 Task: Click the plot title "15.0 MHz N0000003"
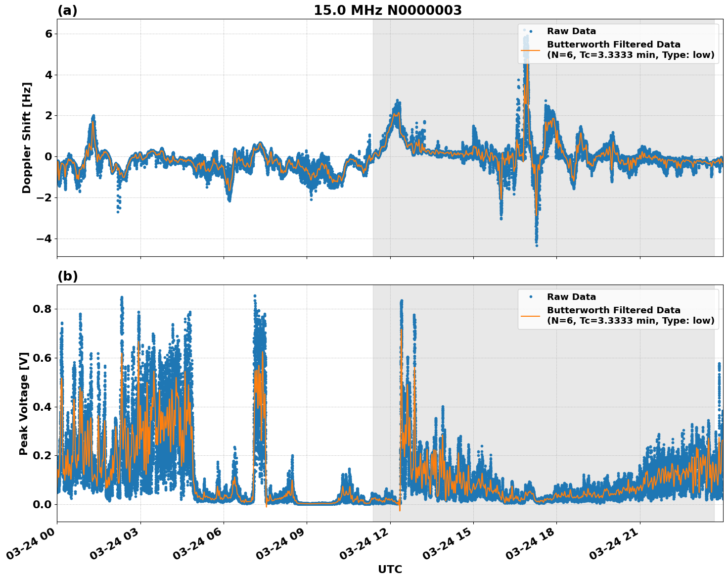[388, 10]
